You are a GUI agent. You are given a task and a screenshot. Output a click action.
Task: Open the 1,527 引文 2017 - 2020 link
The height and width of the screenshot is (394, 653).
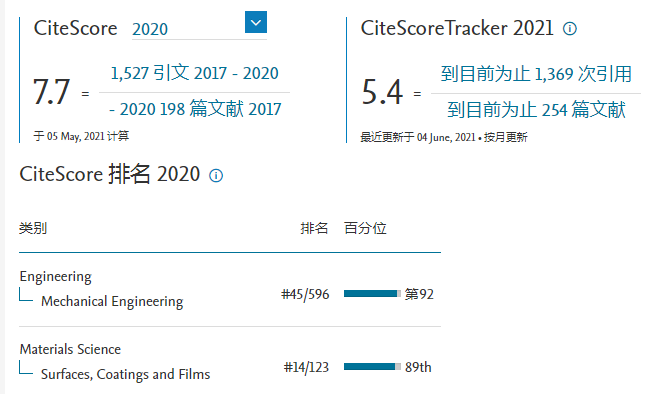[x=194, y=73]
